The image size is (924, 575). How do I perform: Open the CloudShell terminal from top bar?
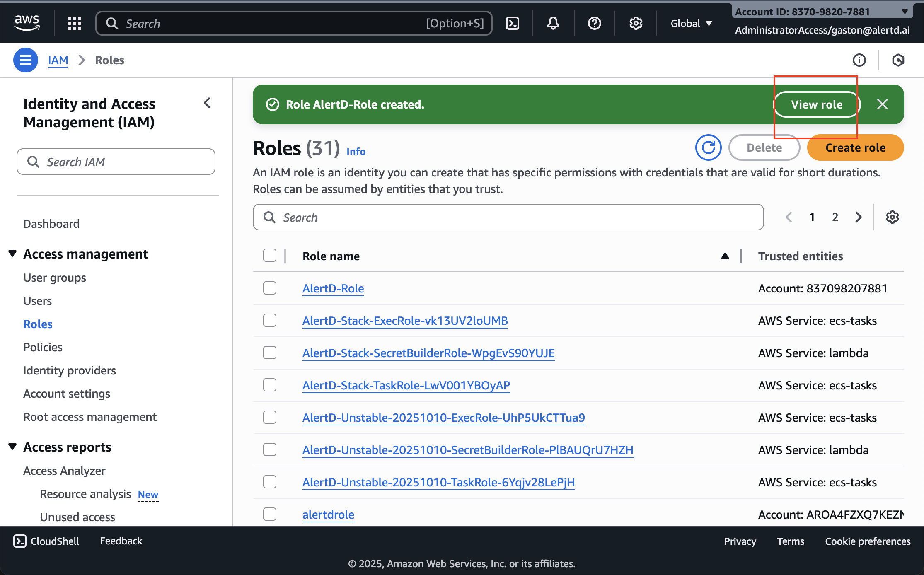(x=513, y=23)
